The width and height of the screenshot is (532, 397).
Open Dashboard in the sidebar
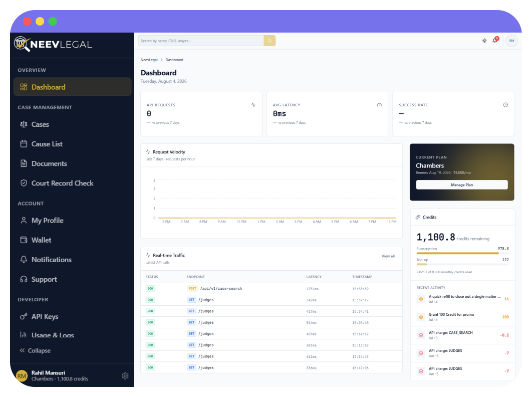tap(72, 87)
